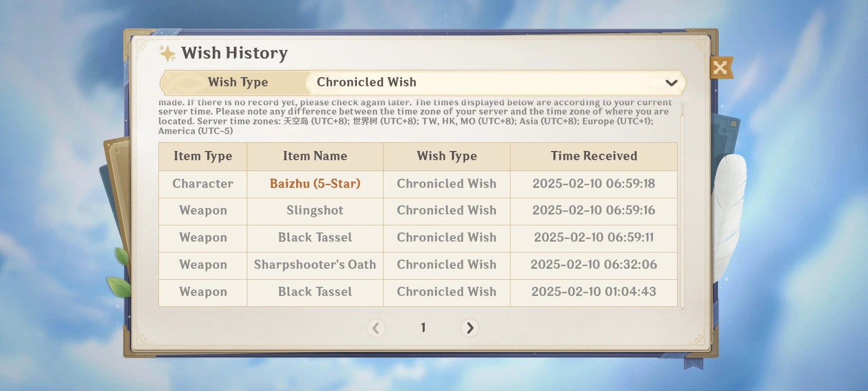
Task: Select the Wish Type label tab
Action: coord(238,82)
